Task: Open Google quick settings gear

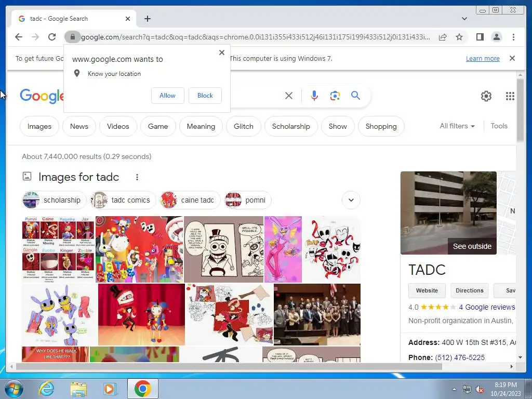Action: [486, 96]
